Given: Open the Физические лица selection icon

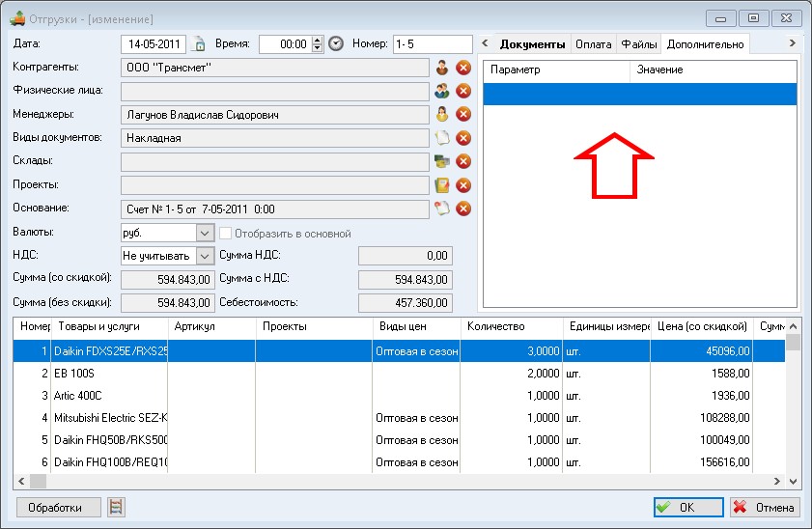Looking at the screenshot, I should 442,91.
